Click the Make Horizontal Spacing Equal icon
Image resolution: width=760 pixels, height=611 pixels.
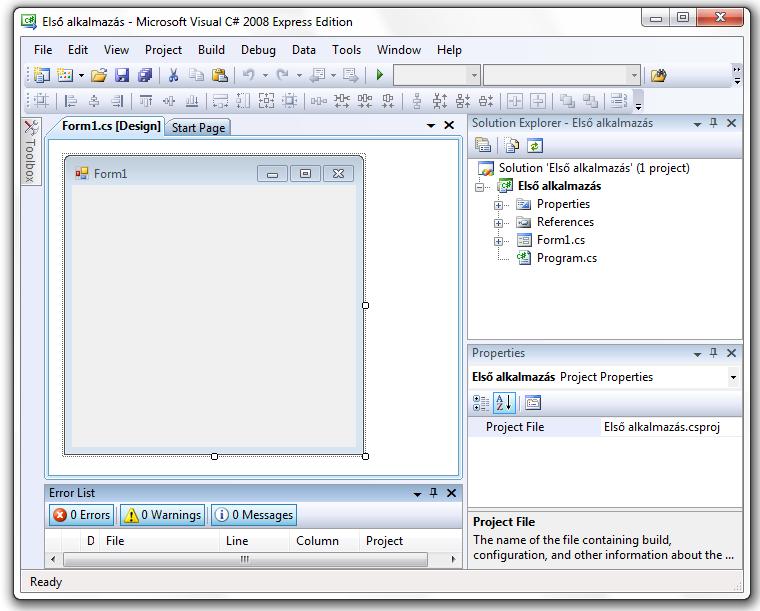318,101
